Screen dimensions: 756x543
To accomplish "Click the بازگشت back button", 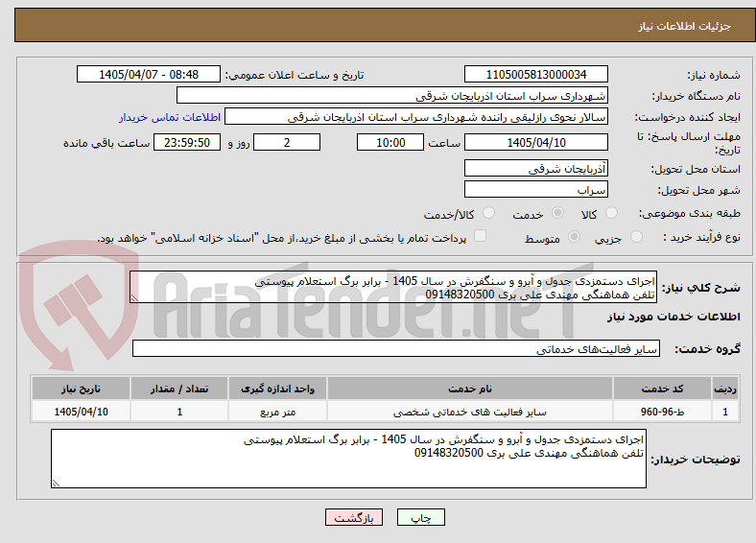I will [354, 517].
